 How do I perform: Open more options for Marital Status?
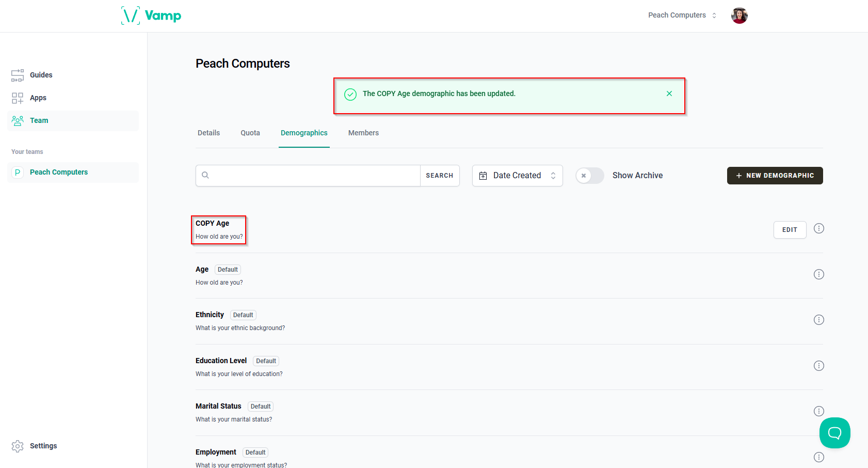(x=819, y=411)
